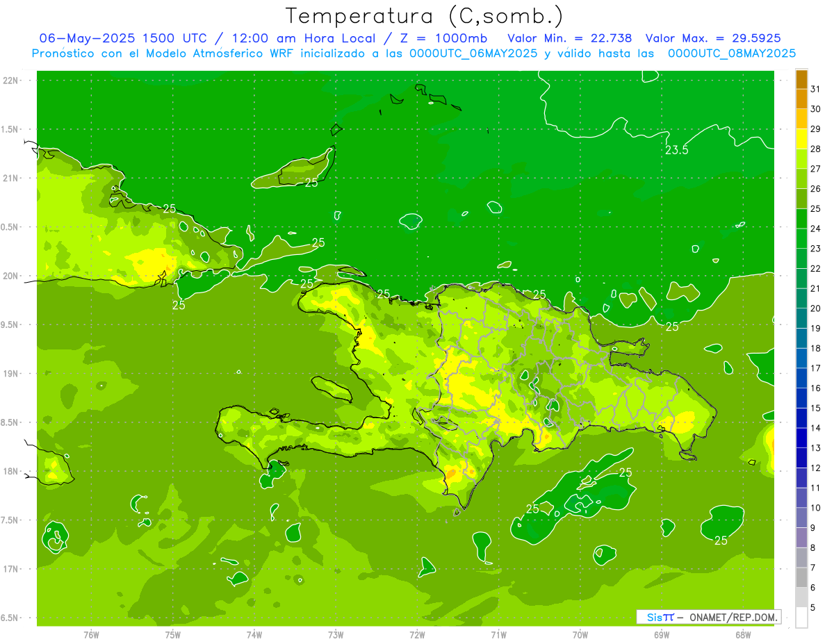Image resolution: width=834 pixels, height=644 pixels.
Task: Click the 23.5 contour label
Action: 676,150
